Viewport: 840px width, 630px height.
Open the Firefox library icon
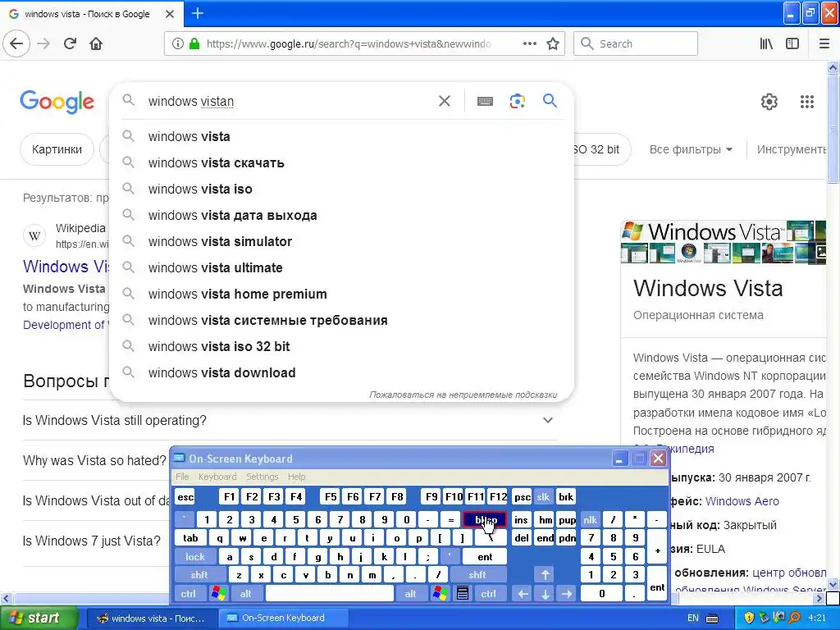click(x=766, y=44)
